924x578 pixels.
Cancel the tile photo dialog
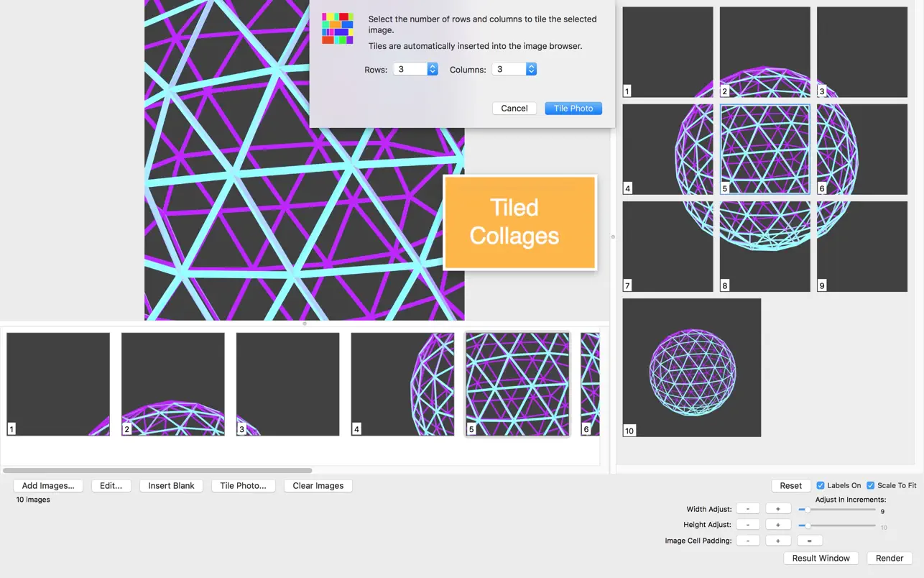514,109
